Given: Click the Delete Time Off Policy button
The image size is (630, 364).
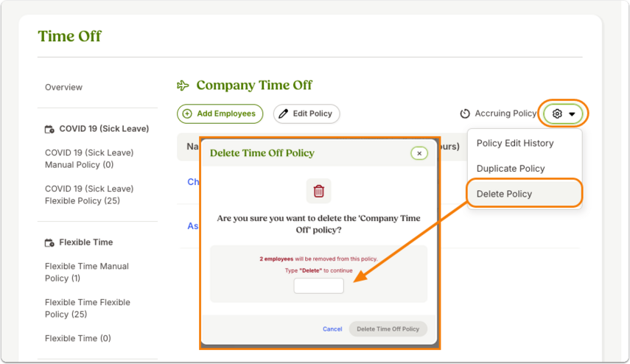Looking at the screenshot, I should pyautogui.click(x=388, y=329).
